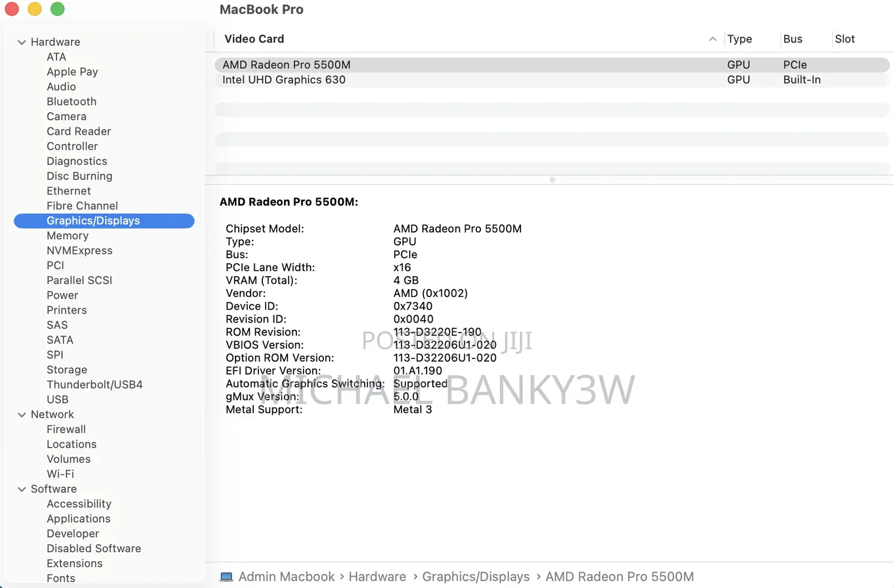894x588 pixels.
Task: Sort by Bus column header
Action: [793, 39]
